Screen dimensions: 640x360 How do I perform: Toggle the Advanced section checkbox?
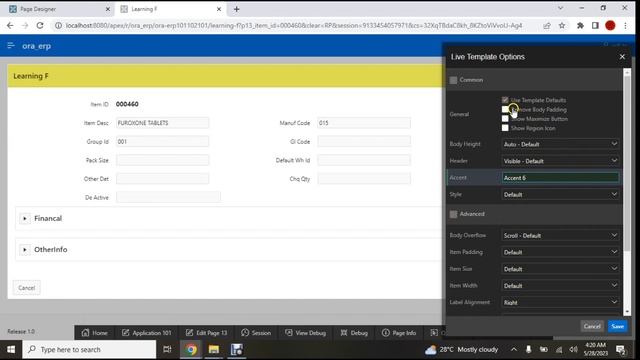click(453, 214)
